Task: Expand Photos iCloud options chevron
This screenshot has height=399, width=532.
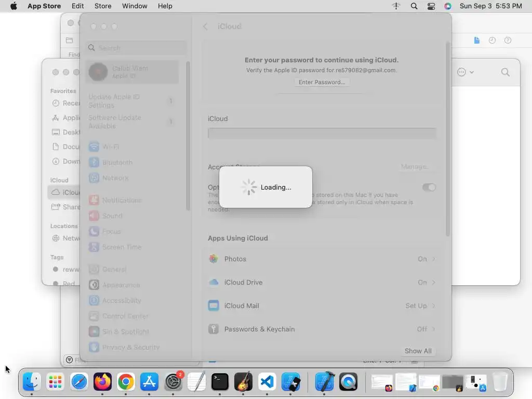Action: (x=434, y=259)
